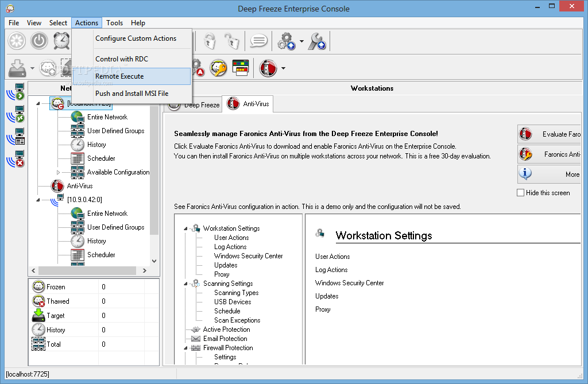The height and width of the screenshot is (384, 588).
Task: Click the open padlock Unlock icon
Action: coord(232,41)
